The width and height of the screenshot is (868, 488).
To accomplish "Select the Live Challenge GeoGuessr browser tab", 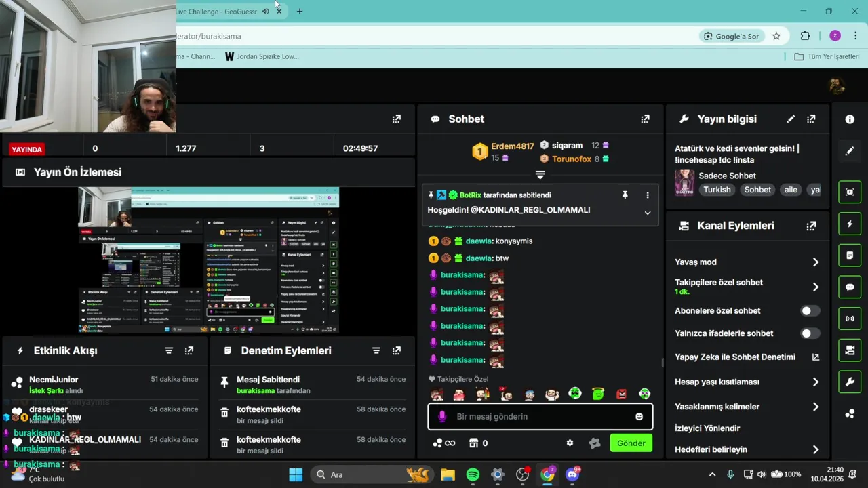I will coord(224,12).
